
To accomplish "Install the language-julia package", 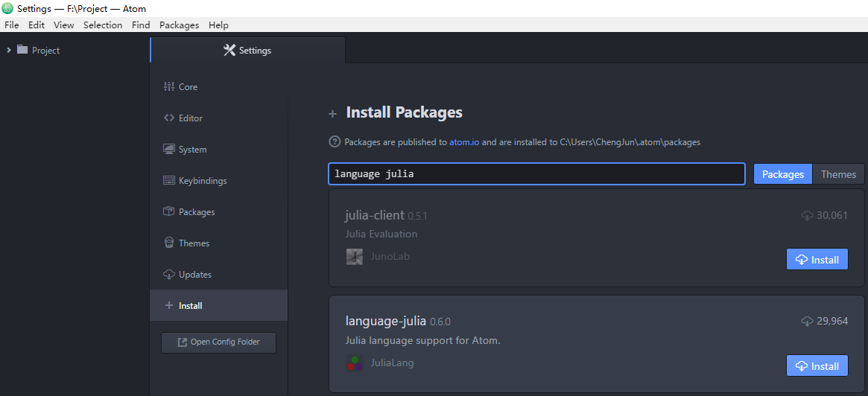I will [817, 365].
